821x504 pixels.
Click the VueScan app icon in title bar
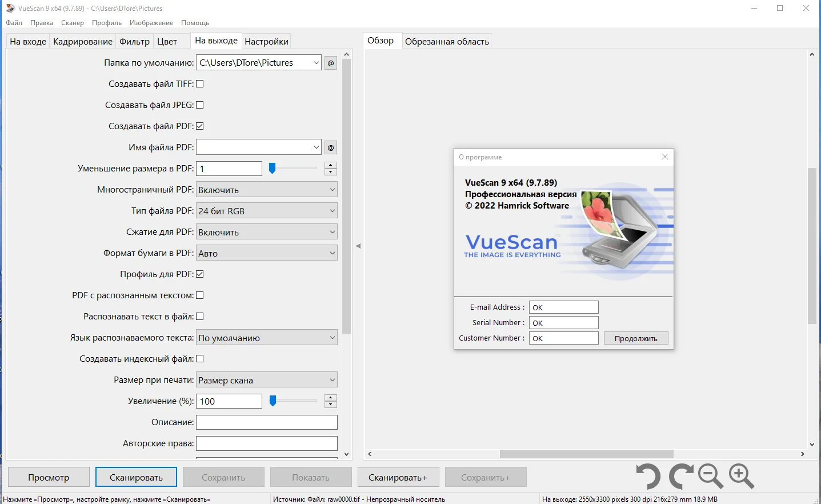[x=10, y=8]
